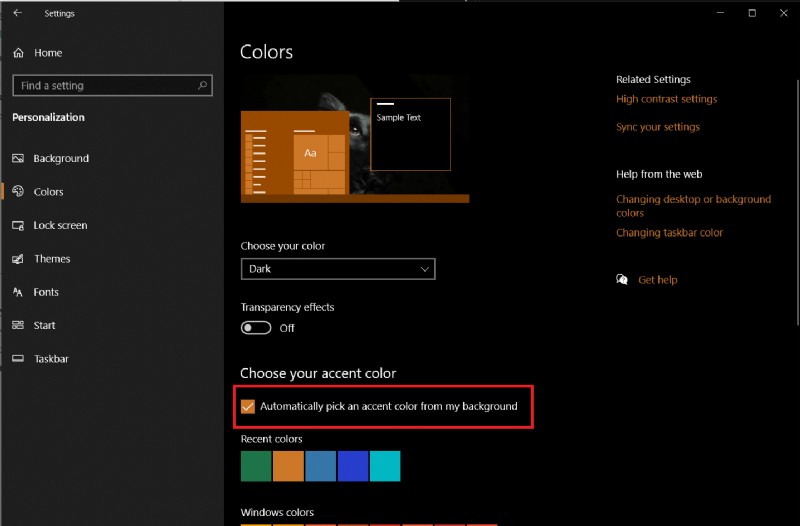
Task: Open Changing desktop or background colors link
Action: [x=693, y=206]
